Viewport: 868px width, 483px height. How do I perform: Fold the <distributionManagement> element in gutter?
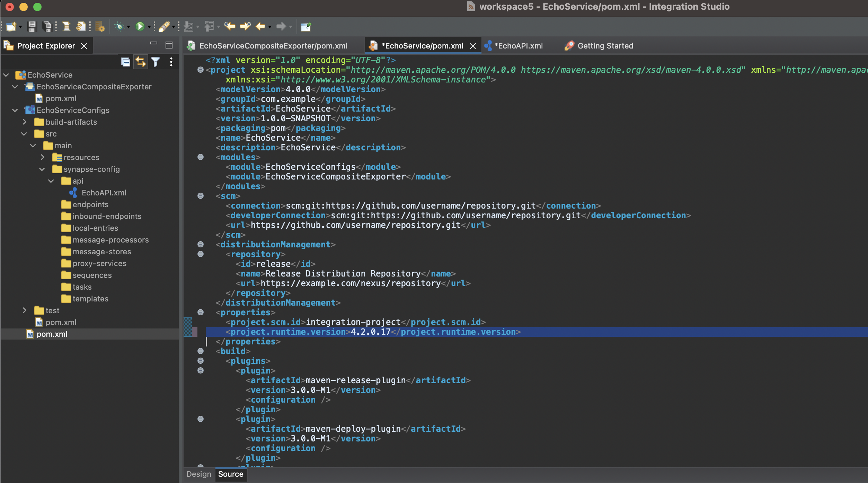[x=200, y=244]
